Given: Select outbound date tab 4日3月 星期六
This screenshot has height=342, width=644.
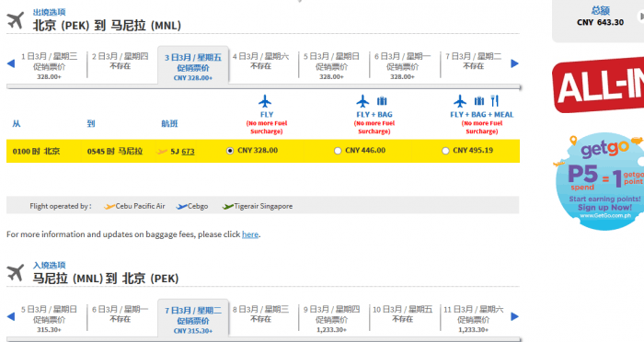Looking at the screenshot, I should pyautogui.click(x=260, y=62).
